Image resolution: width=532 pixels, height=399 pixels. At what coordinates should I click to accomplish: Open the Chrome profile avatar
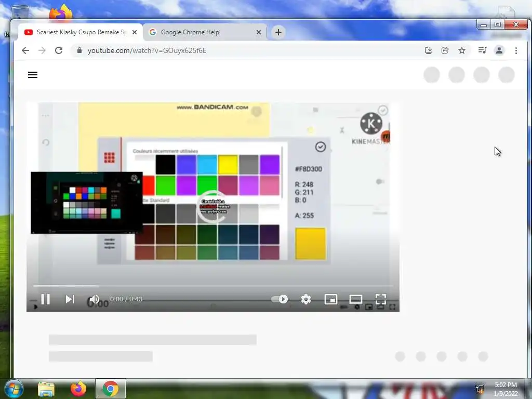tap(499, 50)
